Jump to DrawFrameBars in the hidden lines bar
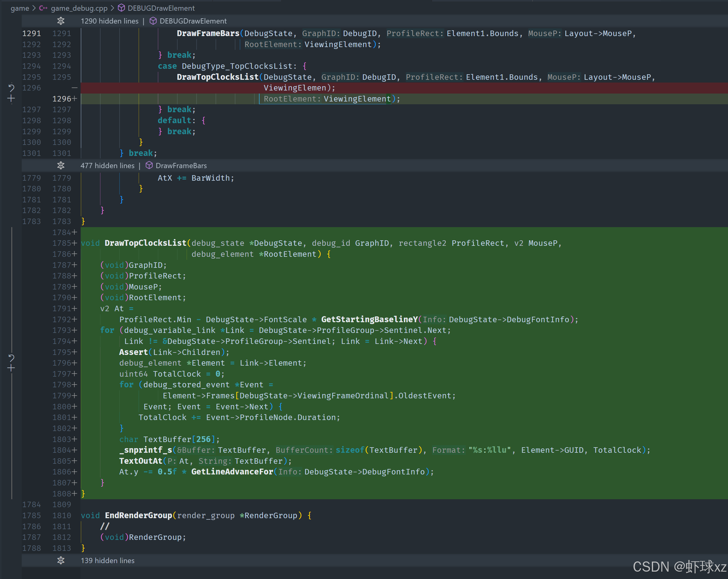The image size is (728, 579). pyautogui.click(x=181, y=165)
